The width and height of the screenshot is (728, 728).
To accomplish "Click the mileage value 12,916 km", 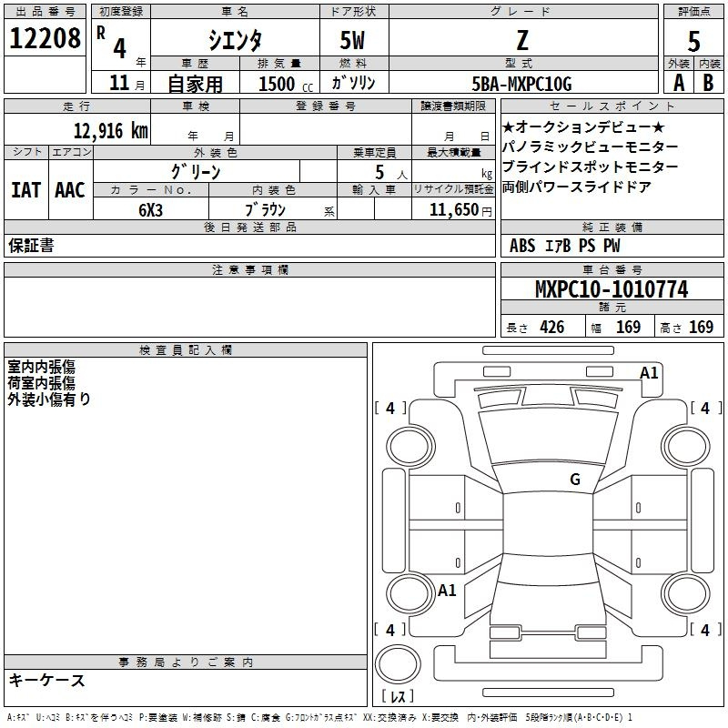I will [109, 130].
